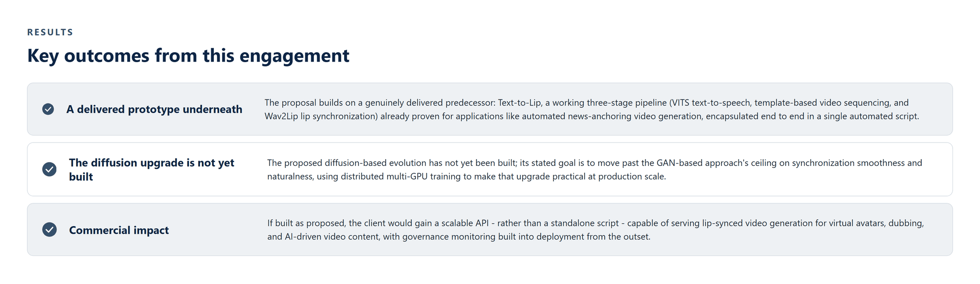Screen dimensions: 980x284
Task: Click the checkmark icon beside 'A delivered prototype underneath'
Action: click(x=48, y=109)
